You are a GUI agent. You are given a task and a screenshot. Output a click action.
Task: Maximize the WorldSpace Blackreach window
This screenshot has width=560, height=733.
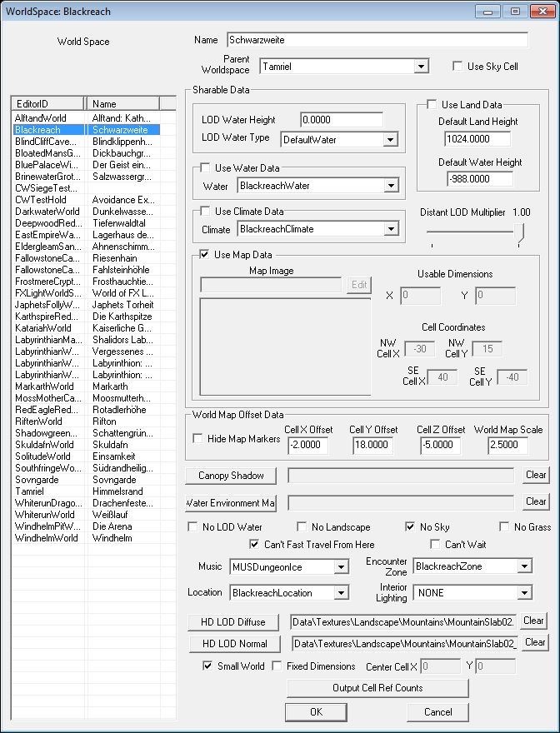(515, 11)
